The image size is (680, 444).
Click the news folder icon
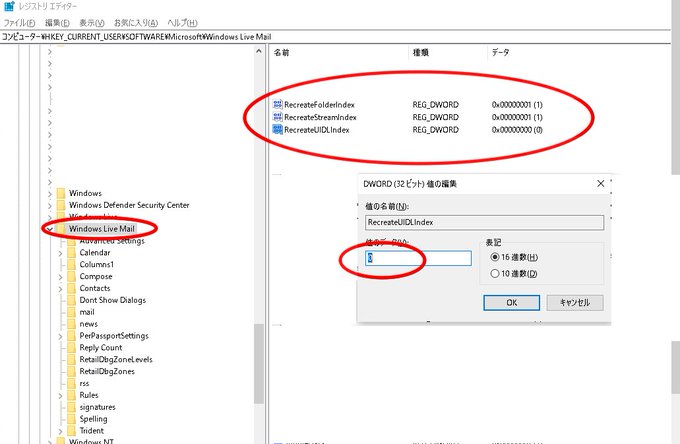tap(72, 324)
